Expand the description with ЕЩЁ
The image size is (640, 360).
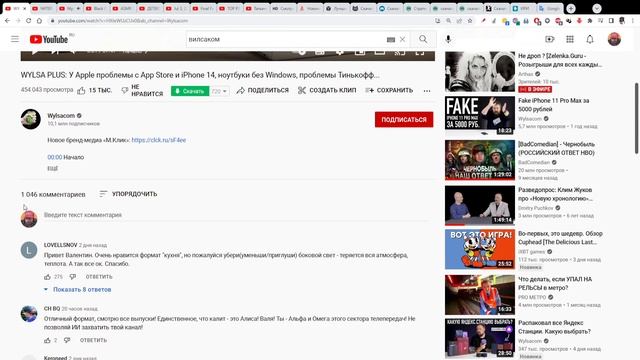pos(52,168)
